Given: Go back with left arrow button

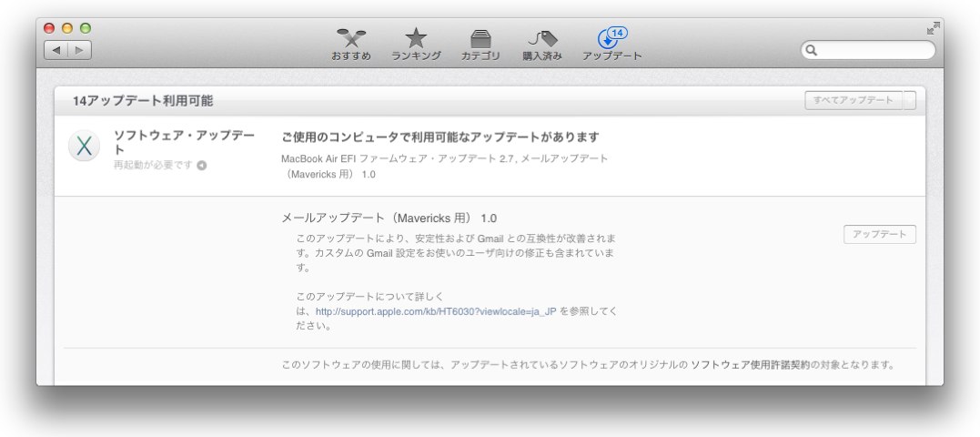Looking at the screenshot, I should click(x=56, y=50).
